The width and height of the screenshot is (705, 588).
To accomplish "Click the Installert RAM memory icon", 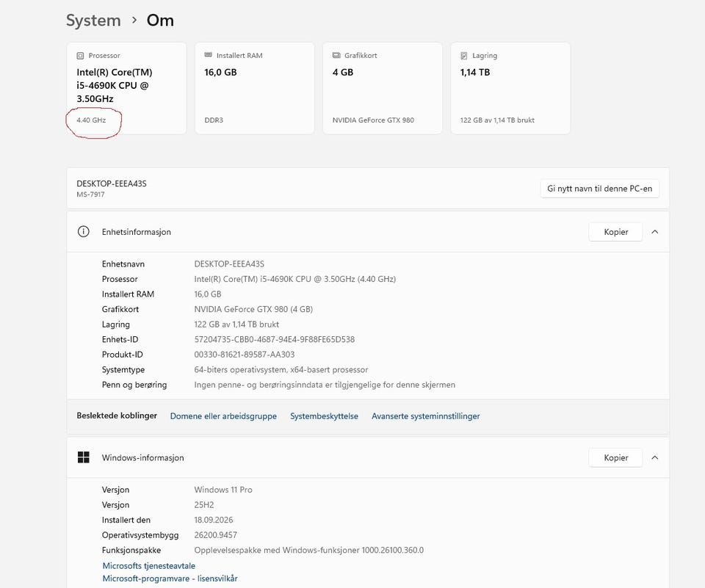I will (208, 55).
